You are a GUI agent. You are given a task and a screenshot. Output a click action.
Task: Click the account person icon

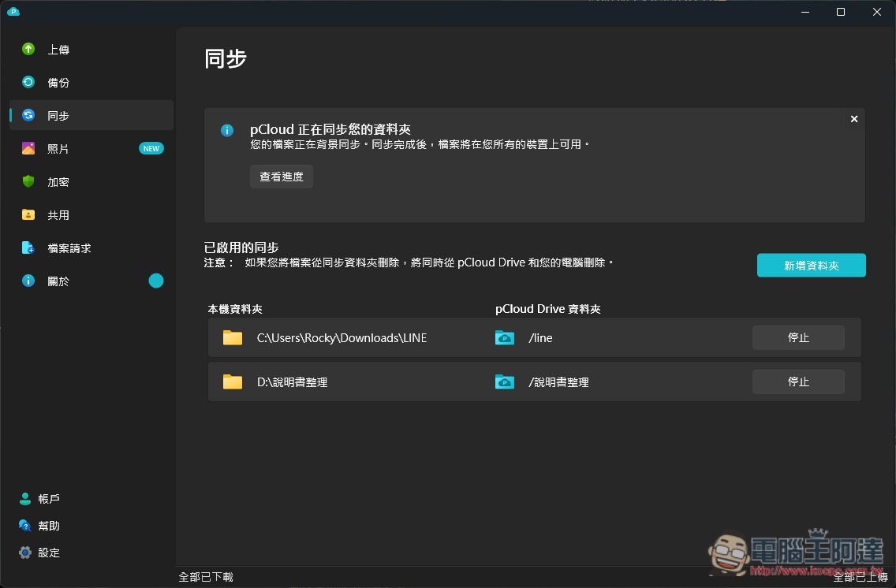24,498
